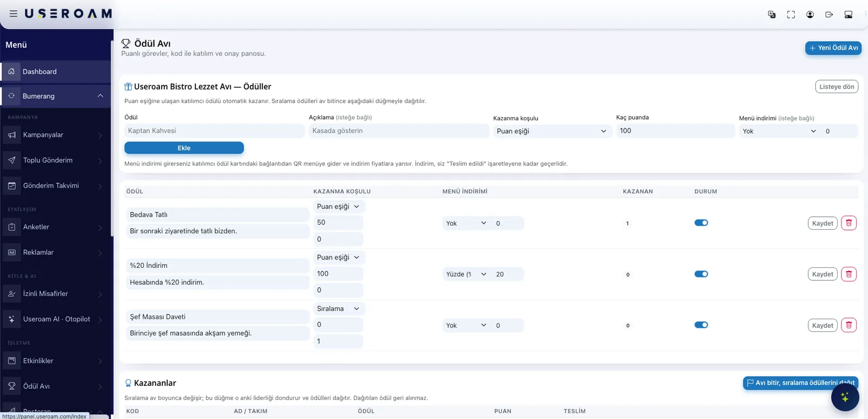Open Şef Masası Daveti's menu discount dropdown
The width and height of the screenshot is (868, 419).
click(x=466, y=326)
